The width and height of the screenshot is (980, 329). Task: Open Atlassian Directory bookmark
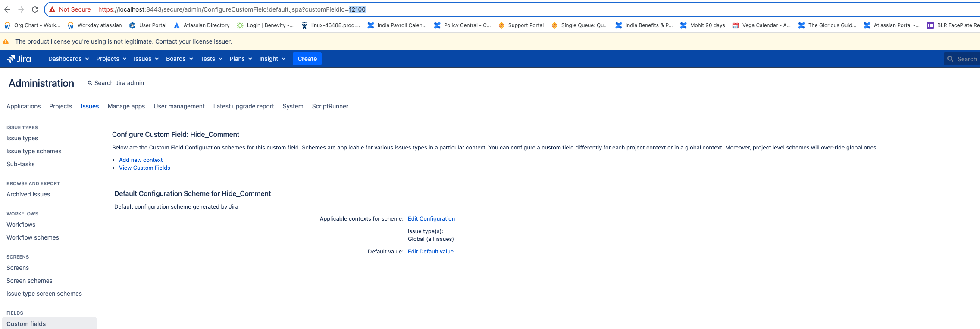point(201,25)
